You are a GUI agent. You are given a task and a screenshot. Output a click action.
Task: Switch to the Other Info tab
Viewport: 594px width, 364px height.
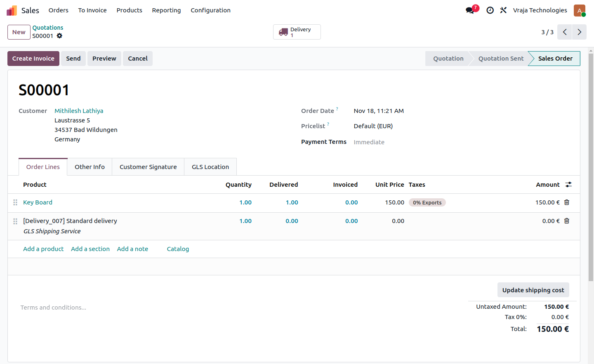click(90, 167)
